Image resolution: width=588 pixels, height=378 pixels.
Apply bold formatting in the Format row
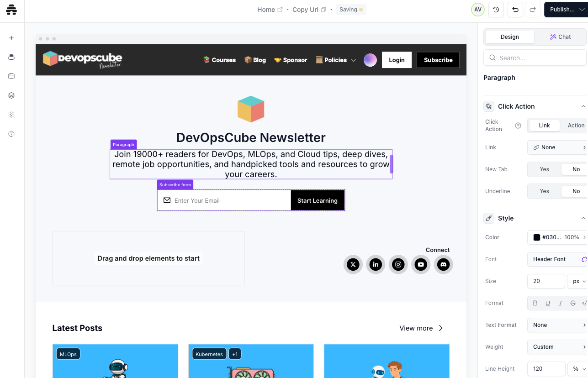(x=535, y=303)
